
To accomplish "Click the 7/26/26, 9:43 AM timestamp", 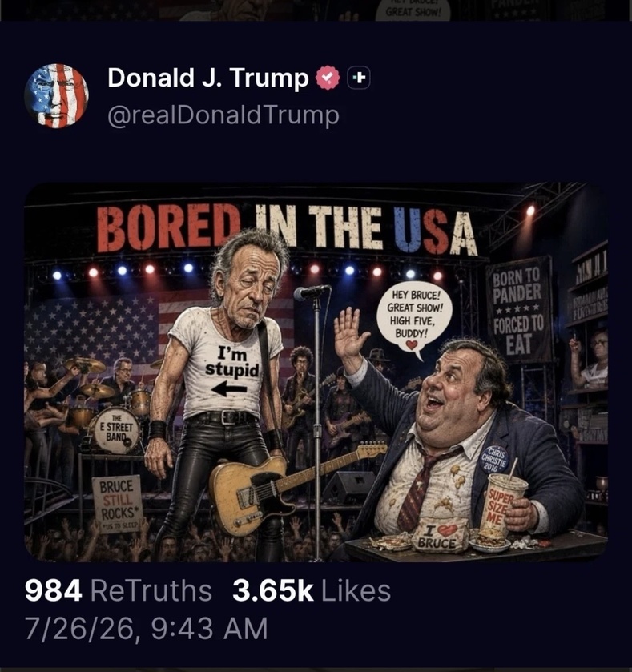I will 147,628.
